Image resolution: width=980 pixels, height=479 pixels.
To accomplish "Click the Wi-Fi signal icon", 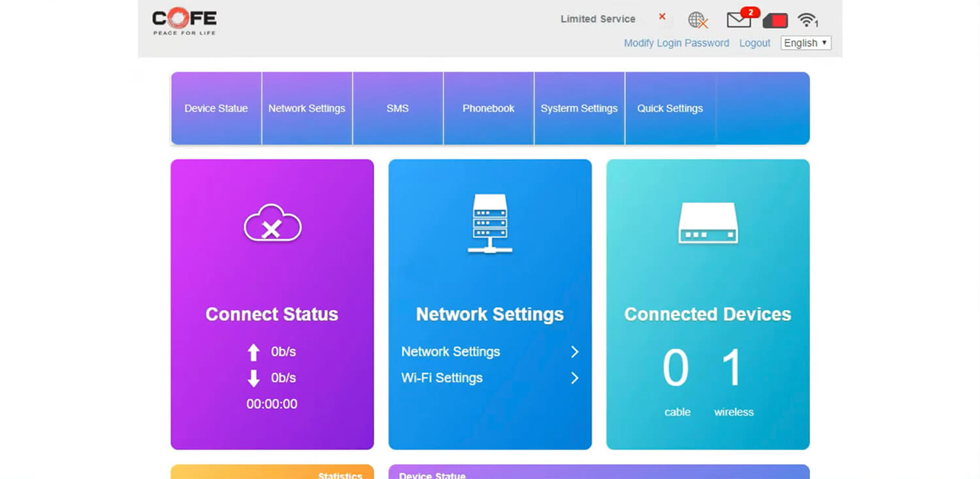I will pos(808,20).
